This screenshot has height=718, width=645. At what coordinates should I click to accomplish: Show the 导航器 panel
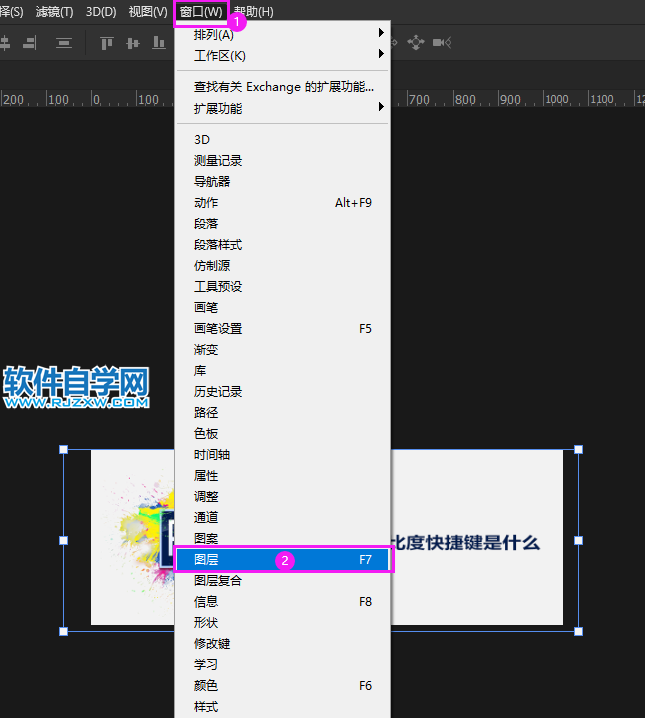pyautogui.click(x=282, y=181)
